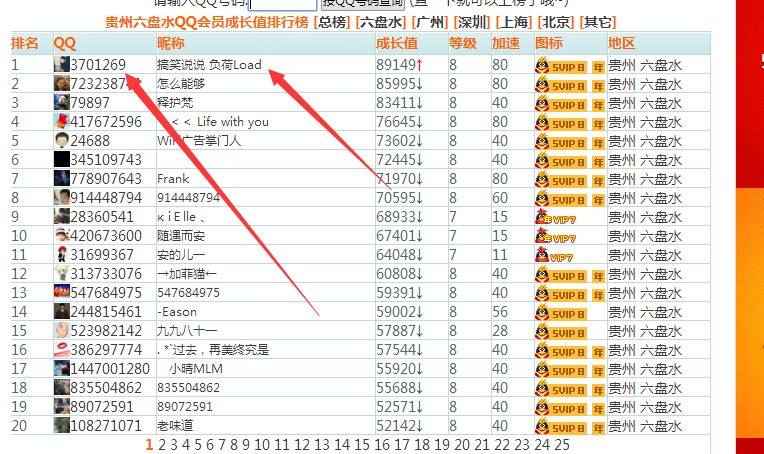Select QQ number 313733076
The image size is (764, 454).
[x=106, y=273]
